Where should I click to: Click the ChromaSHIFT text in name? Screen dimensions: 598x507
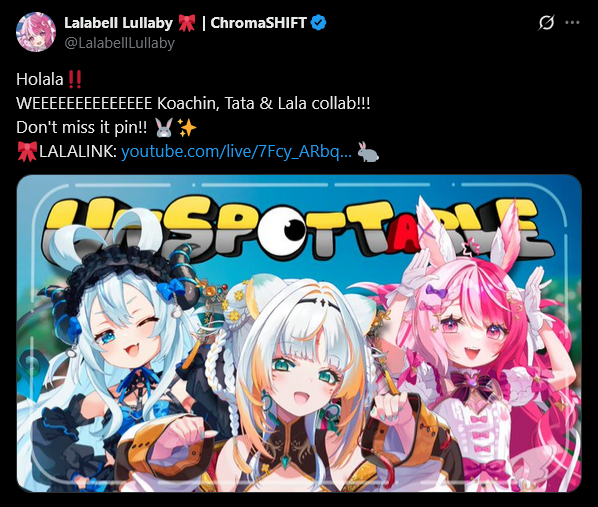(x=258, y=23)
